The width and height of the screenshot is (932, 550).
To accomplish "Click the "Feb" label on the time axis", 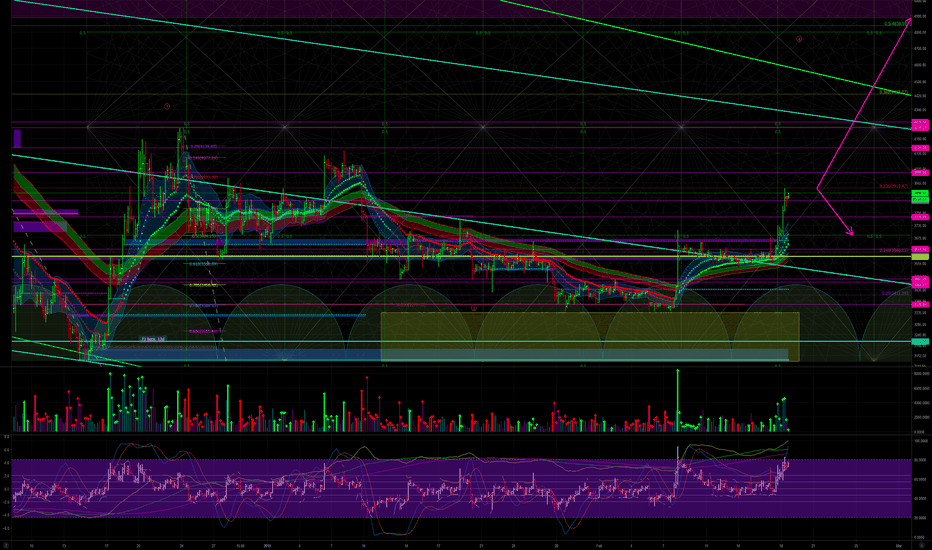I will pyautogui.click(x=599, y=545).
